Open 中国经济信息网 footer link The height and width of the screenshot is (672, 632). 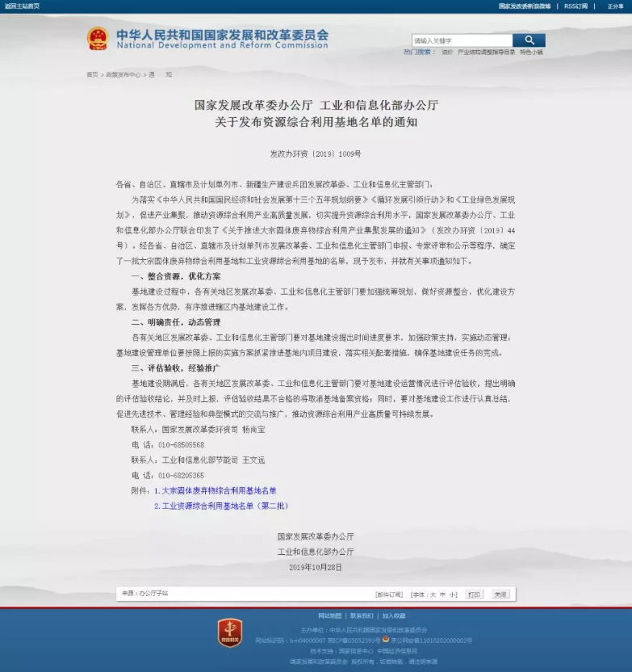coord(397,651)
